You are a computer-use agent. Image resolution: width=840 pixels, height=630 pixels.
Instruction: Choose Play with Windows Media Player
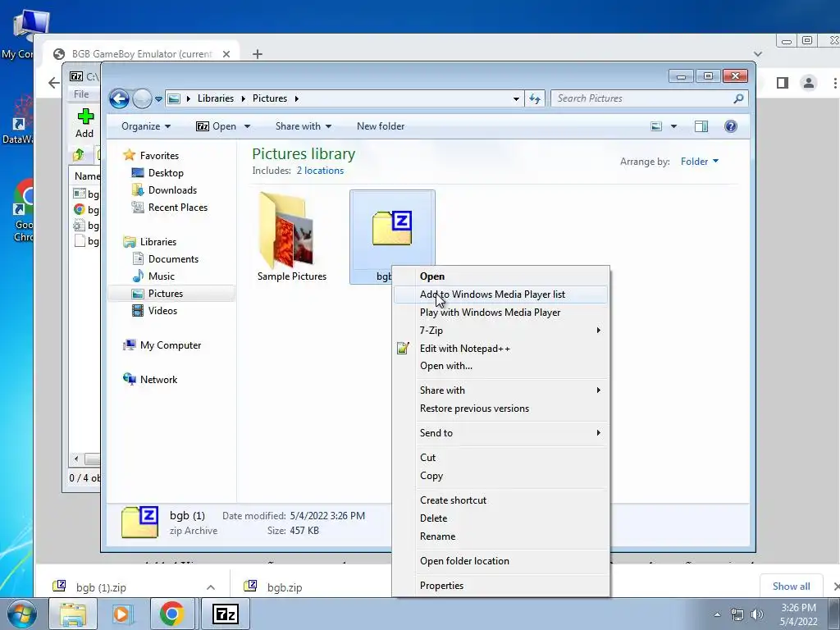(x=500, y=313)
